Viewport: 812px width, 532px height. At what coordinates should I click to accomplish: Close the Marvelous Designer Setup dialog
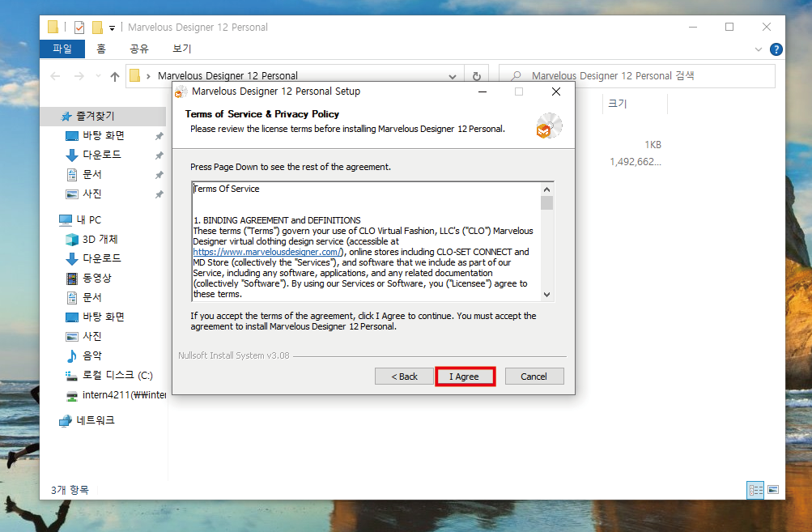[556, 92]
